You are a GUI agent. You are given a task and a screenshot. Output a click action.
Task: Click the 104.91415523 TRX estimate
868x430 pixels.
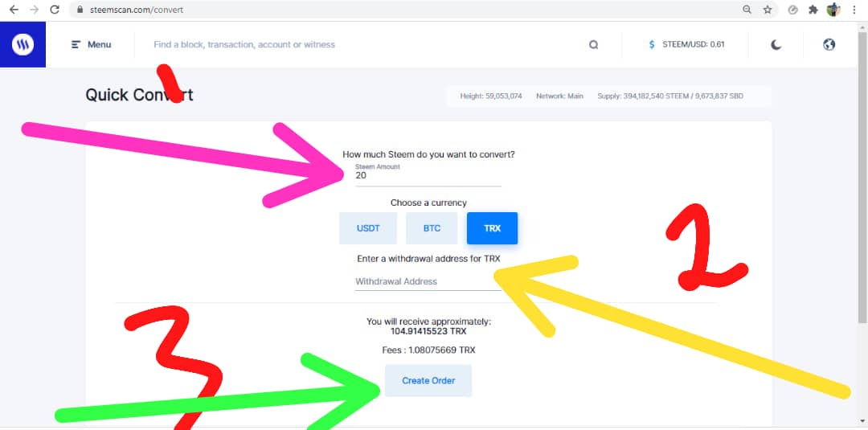[428, 331]
